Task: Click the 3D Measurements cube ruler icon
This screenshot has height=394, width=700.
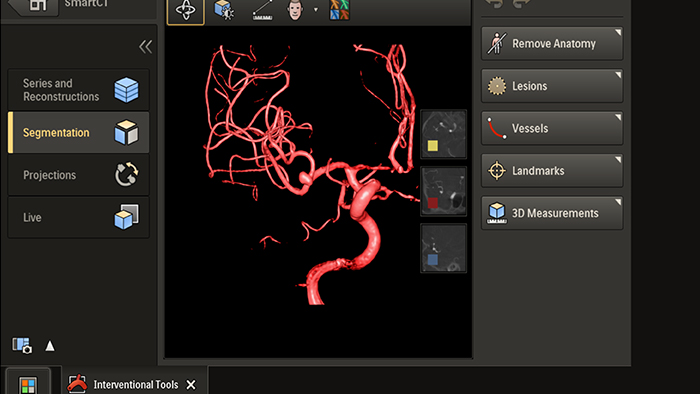Action: 496,213
